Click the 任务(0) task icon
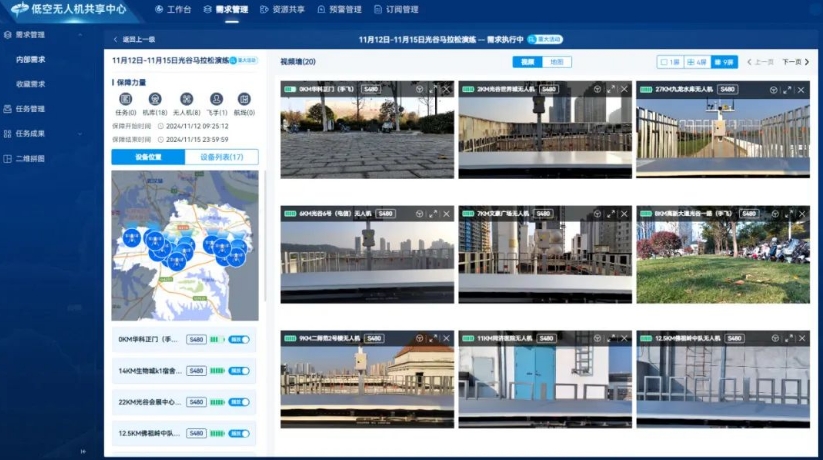Screen dimensions: 823x460 [x=126, y=99]
